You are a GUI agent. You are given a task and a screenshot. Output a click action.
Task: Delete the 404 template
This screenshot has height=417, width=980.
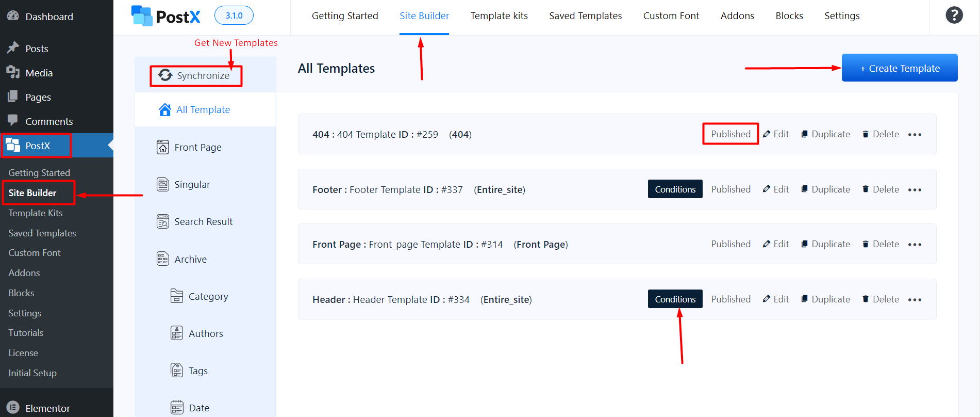coord(881,134)
